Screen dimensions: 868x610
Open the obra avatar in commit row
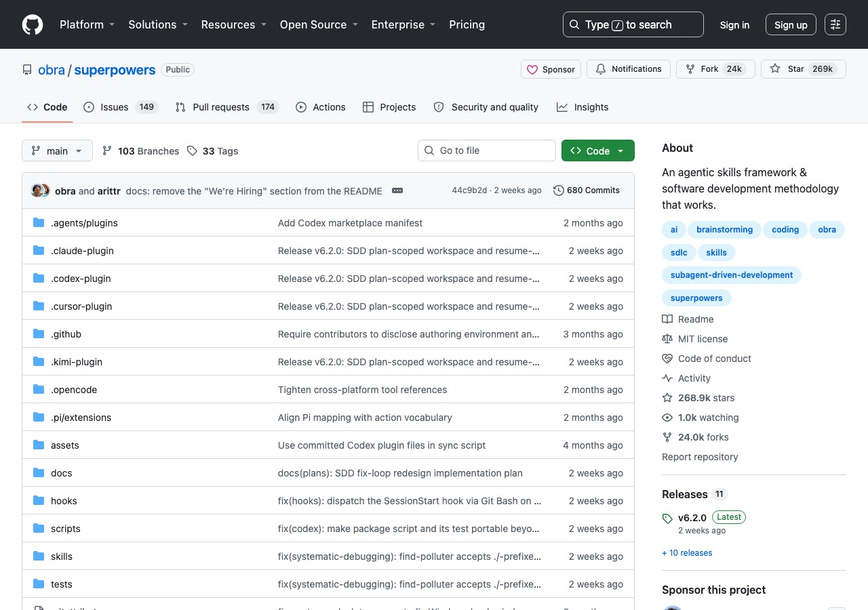point(37,190)
